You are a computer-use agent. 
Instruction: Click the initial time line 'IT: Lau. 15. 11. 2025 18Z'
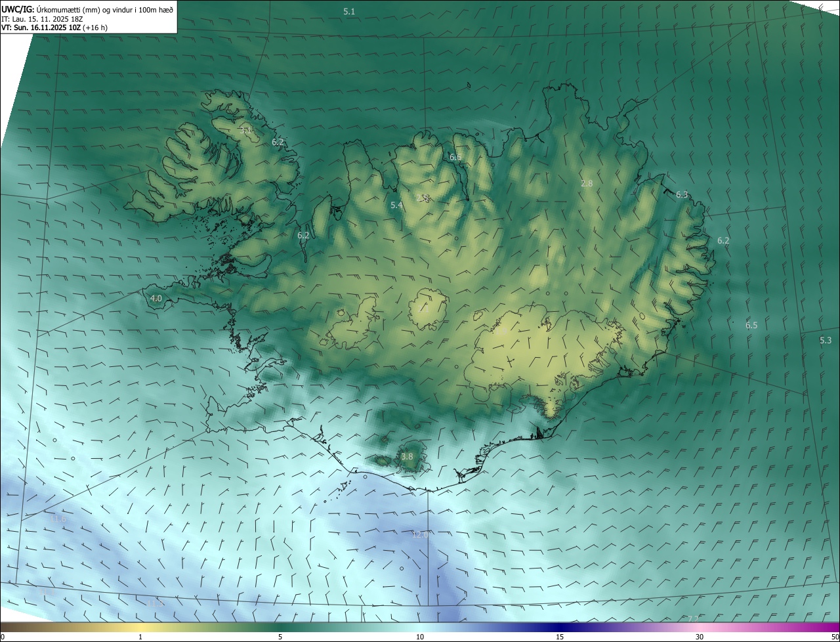42,19
